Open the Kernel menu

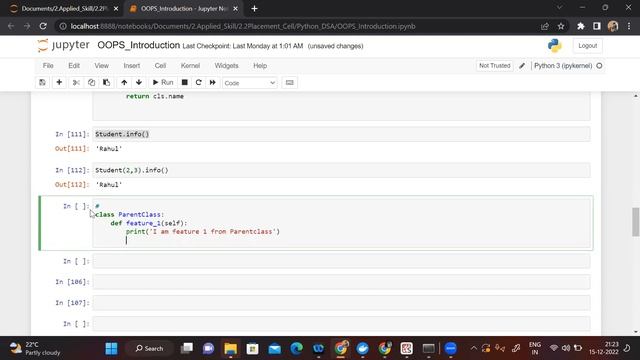point(190,66)
